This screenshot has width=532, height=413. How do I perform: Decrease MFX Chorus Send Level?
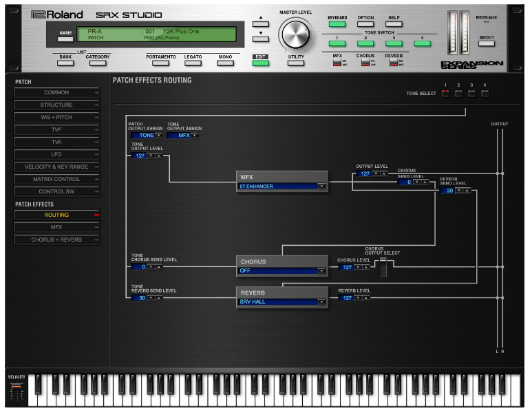point(416,182)
